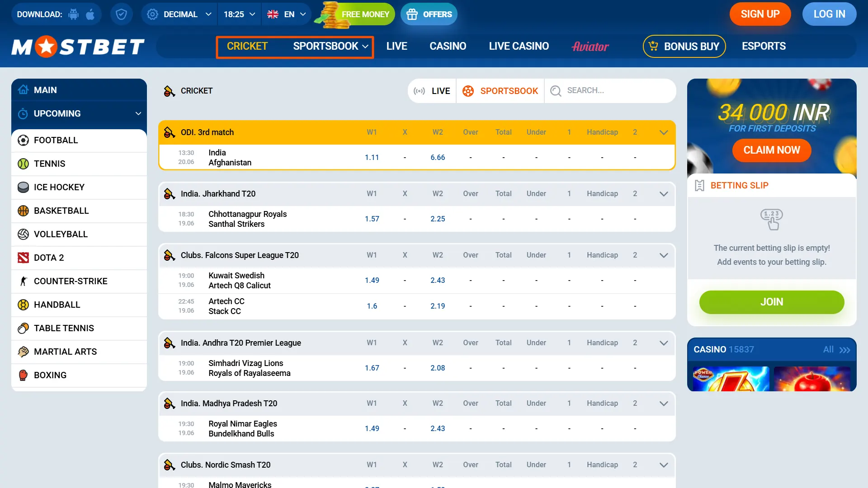Click cricket icon beside India. Jharkhand T20
This screenshot has width=868, height=488.
(170, 194)
